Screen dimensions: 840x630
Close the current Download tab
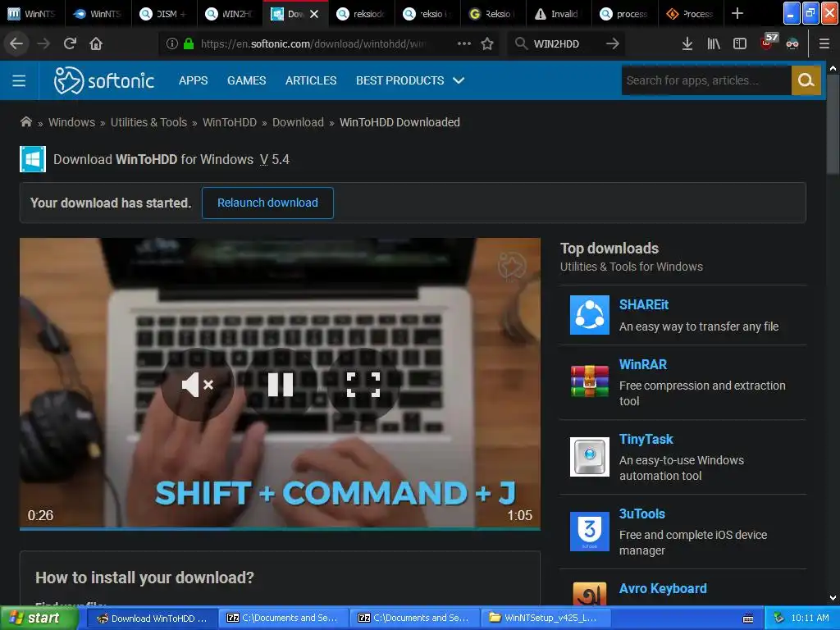pyautogui.click(x=314, y=14)
